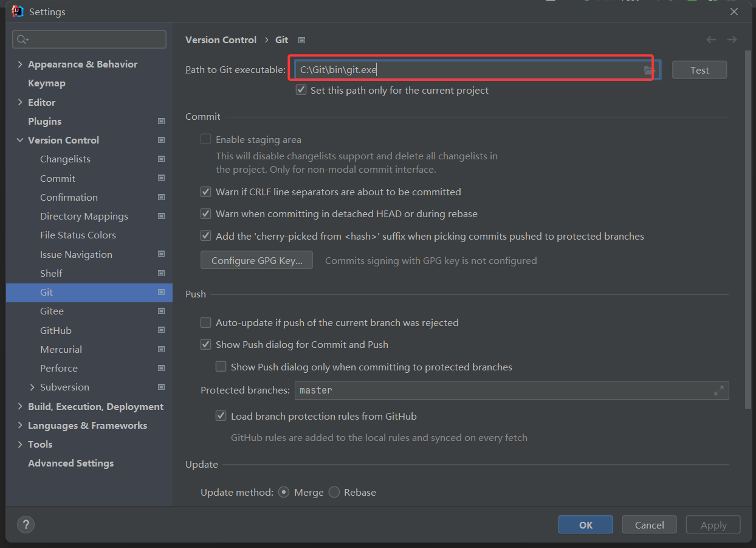The height and width of the screenshot is (548, 756).
Task: Click Version Control in the breadcrumb
Action: coord(221,40)
